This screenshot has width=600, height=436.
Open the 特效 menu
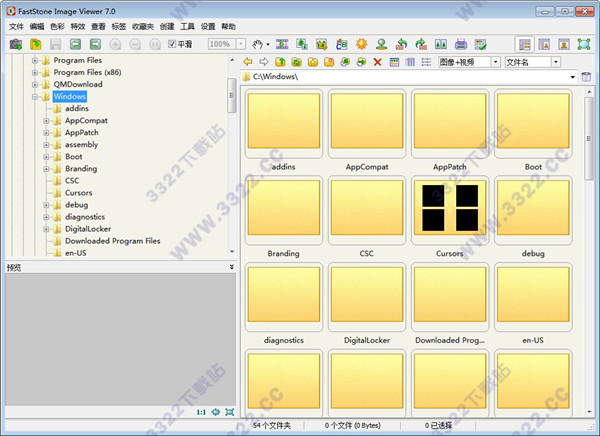pos(78,26)
